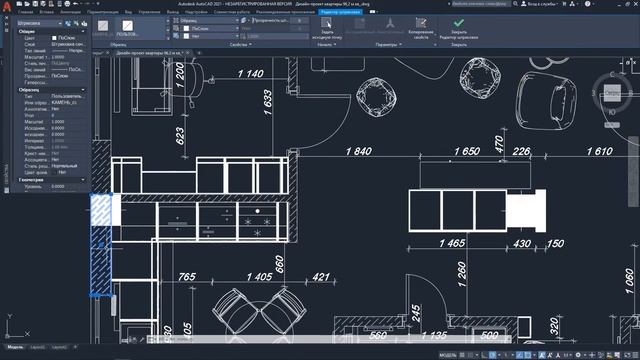Click the Аннотативный scale icon in ribbon
The height and width of the screenshot is (360, 640).
click(x=390, y=23)
